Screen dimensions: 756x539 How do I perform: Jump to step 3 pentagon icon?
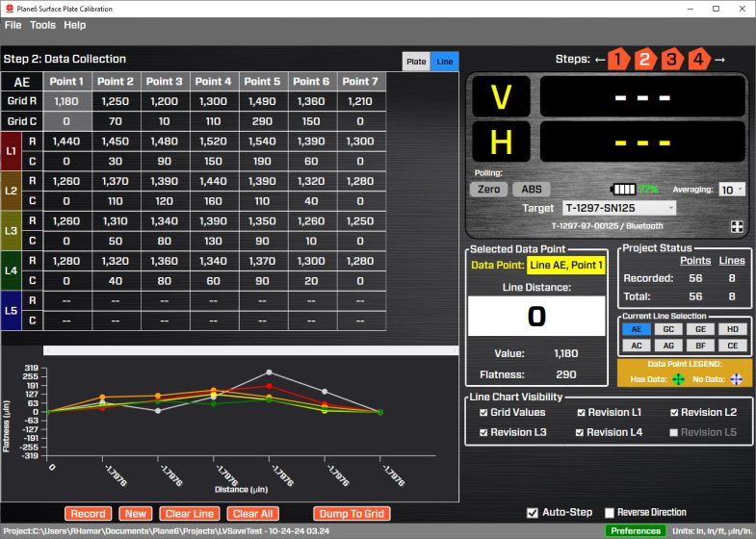pyautogui.click(x=671, y=60)
